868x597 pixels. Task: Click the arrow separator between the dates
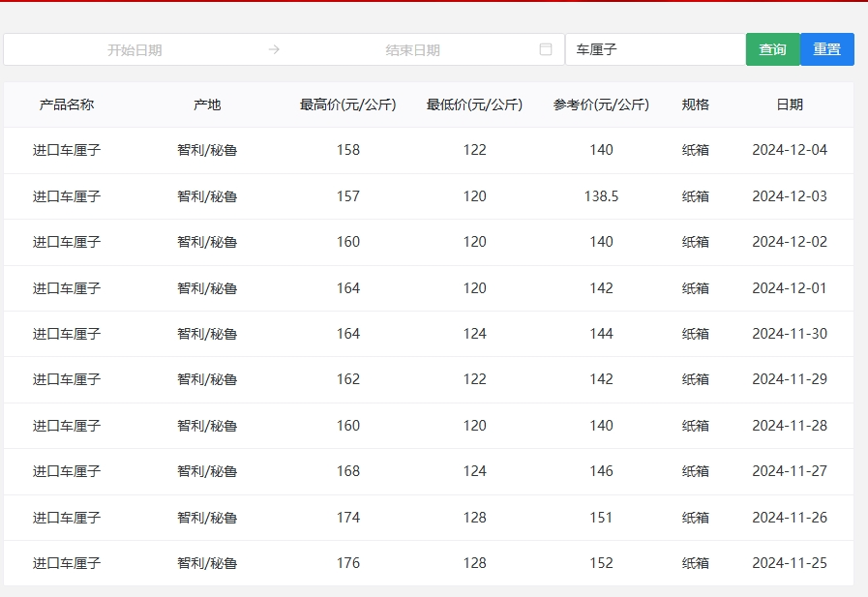tap(274, 49)
